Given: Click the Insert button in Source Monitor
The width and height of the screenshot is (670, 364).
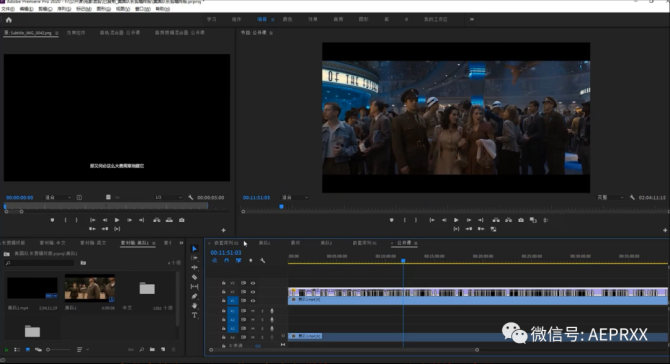Looking at the screenshot, I should coord(157,220).
